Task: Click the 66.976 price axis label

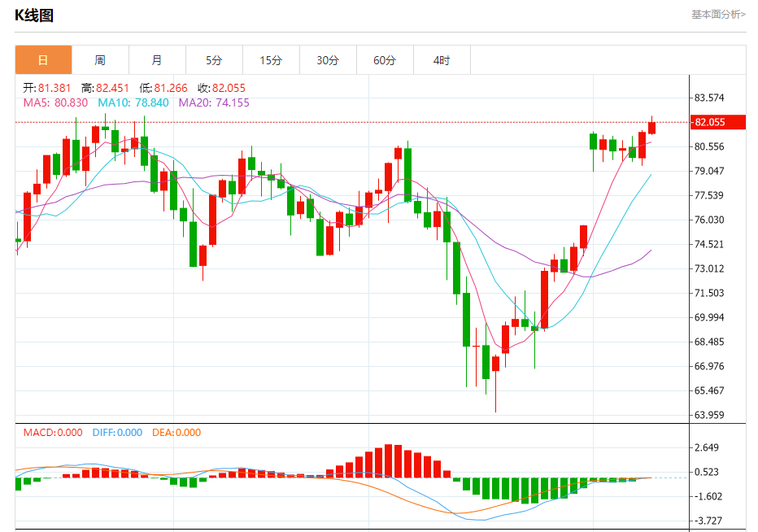Action: [709, 366]
